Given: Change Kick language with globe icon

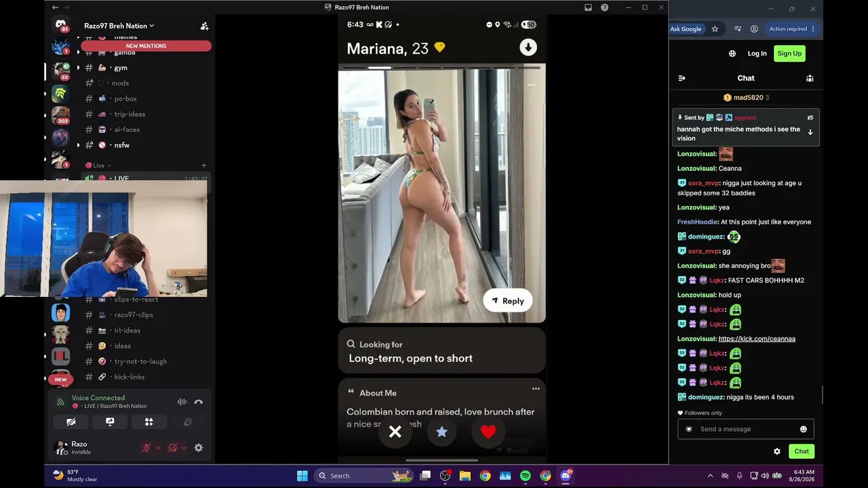Looking at the screenshot, I should point(732,54).
